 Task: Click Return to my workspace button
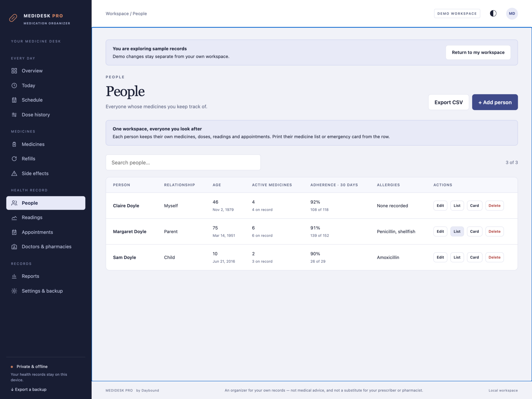tap(478, 52)
